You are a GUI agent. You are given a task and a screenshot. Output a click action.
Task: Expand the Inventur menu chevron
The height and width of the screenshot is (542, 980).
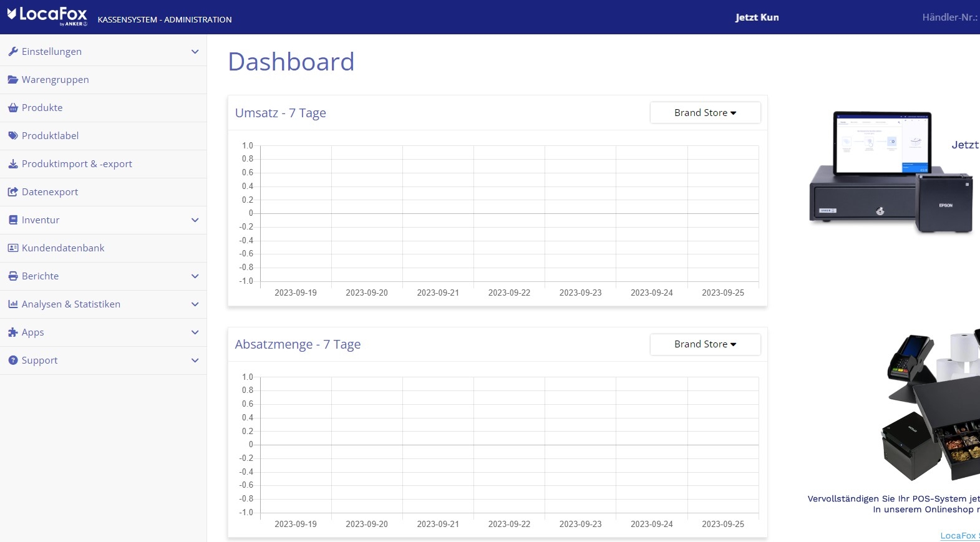coord(195,220)
